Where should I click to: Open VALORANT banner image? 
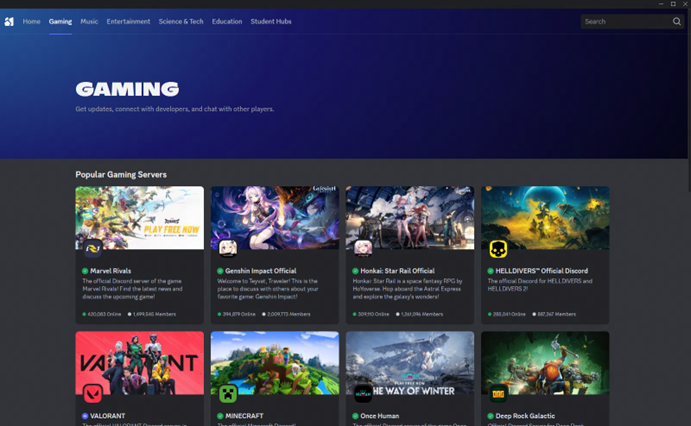[140, 363]
